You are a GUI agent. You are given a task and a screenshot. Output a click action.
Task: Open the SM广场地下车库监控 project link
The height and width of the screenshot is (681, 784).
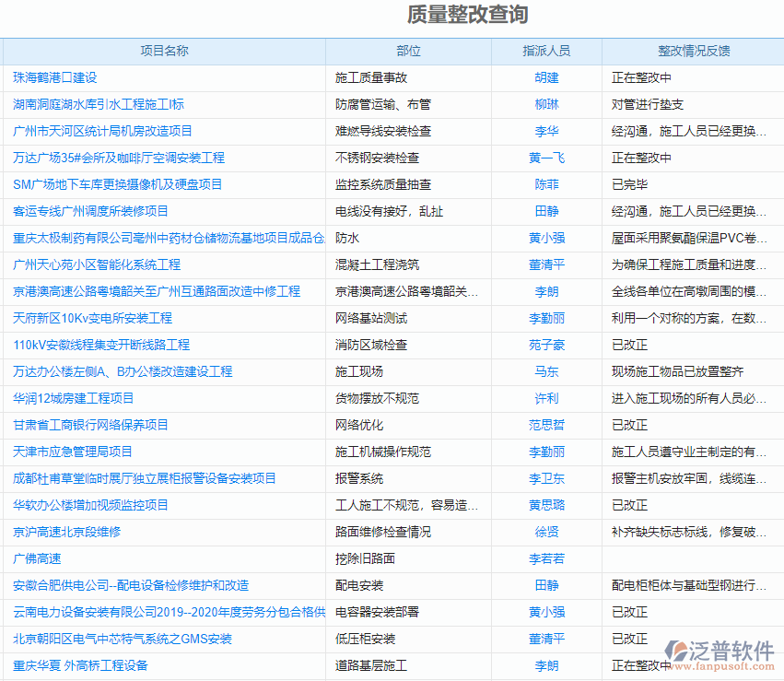[x=120, y=184]
